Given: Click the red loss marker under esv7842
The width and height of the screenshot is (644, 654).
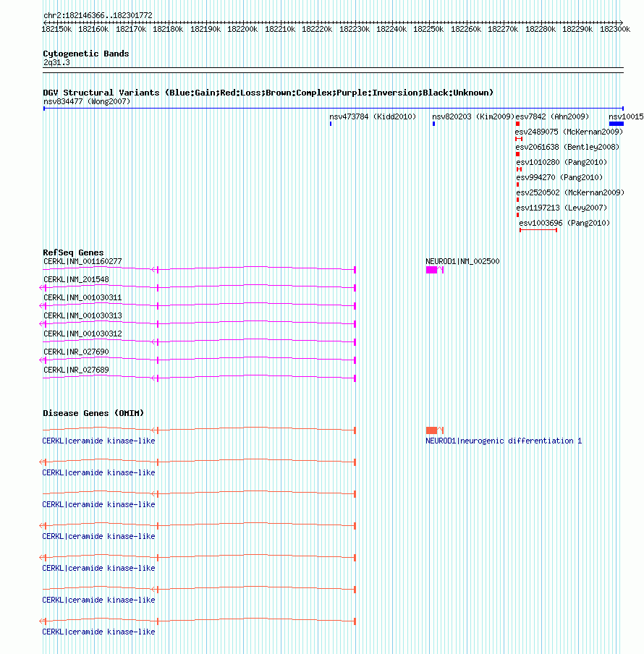Looking at the screenshot, I should [x=517, y=124].
